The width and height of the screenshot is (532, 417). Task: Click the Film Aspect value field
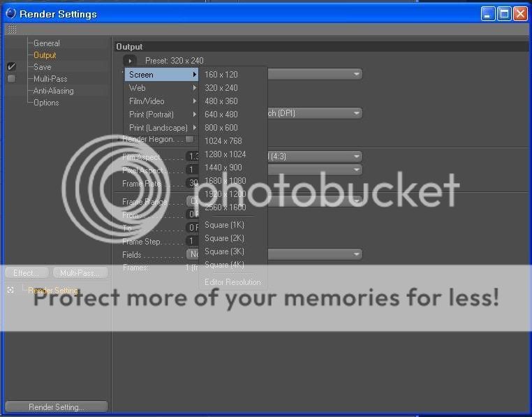tap(193, 156)
